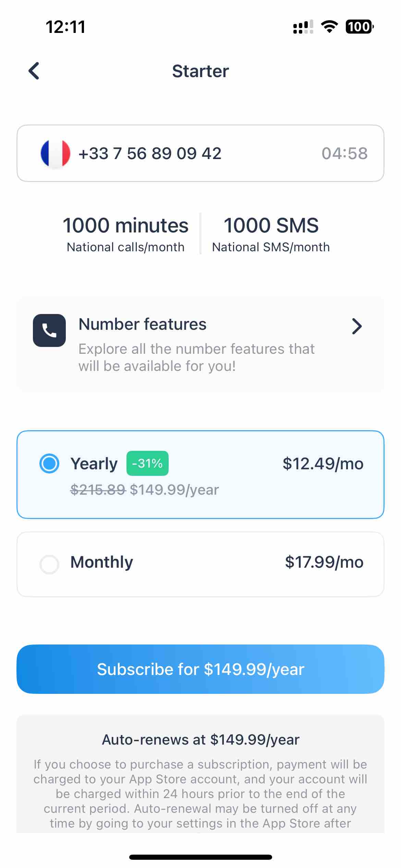
Task: Open the +33 7 56 89 09 42 number card
Action: 200,153
